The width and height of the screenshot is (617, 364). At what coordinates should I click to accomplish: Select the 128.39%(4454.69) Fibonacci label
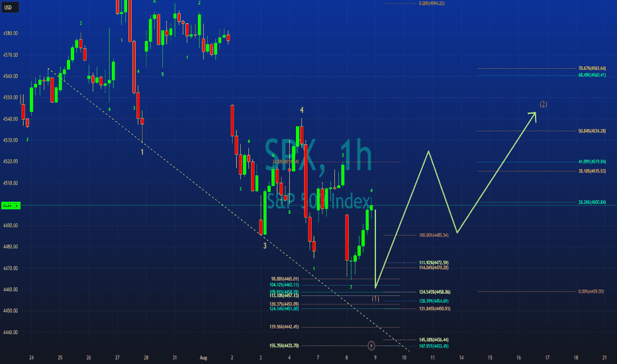point(434,301)
